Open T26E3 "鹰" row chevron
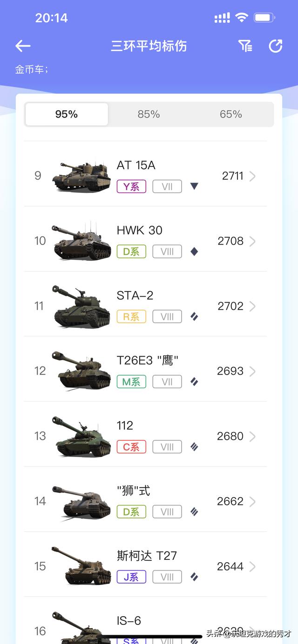Screen dimensions: 298x644 pyautogui.click(x=252, y=372)
